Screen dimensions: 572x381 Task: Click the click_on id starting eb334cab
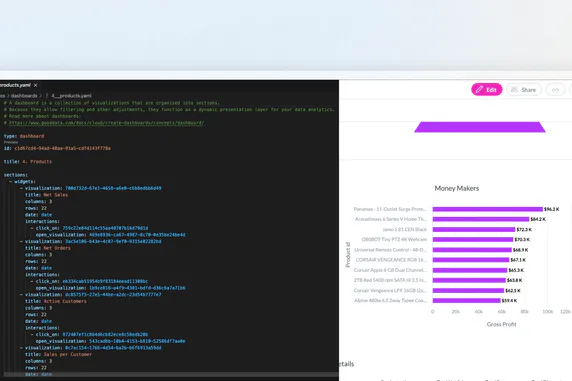pos(105,281)
